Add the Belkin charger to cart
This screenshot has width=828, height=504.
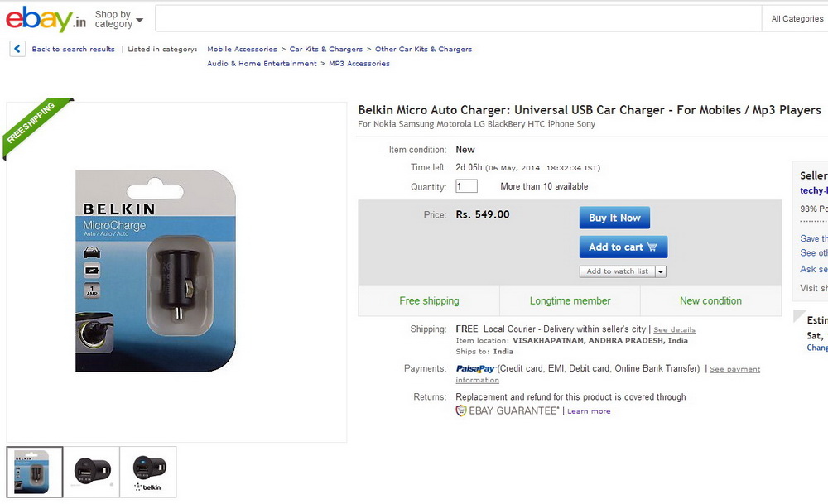(623, 247)
